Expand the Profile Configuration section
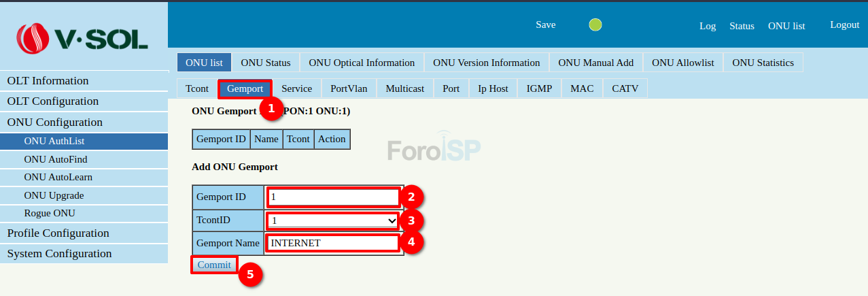This screenshot has height=296, width=868. coord(58,233)
